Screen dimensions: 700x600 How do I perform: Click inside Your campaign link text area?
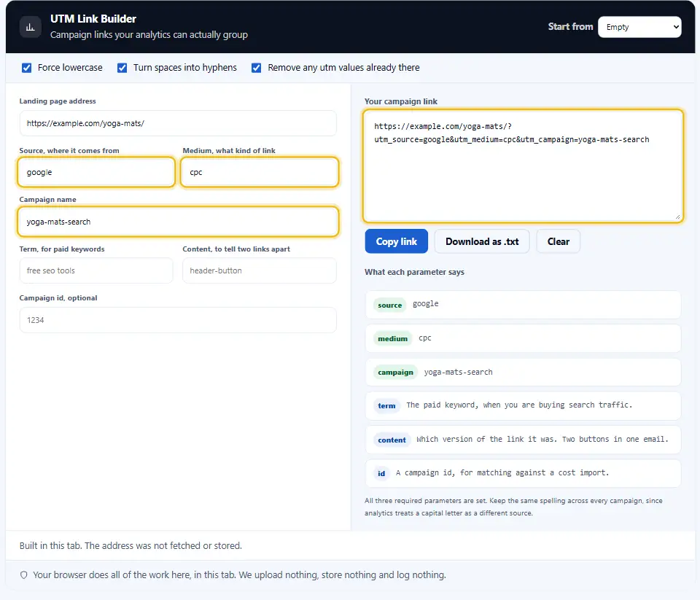(x=523, y=166)
